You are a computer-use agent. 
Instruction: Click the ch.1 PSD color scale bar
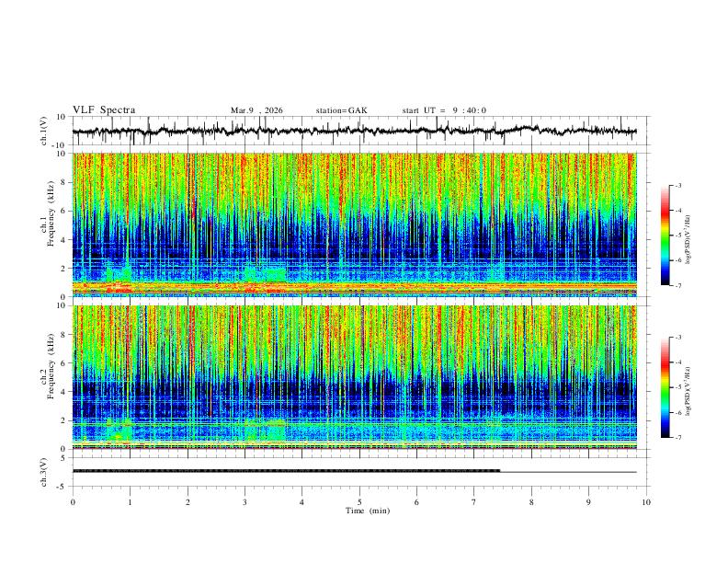click(x=665, y=236)
